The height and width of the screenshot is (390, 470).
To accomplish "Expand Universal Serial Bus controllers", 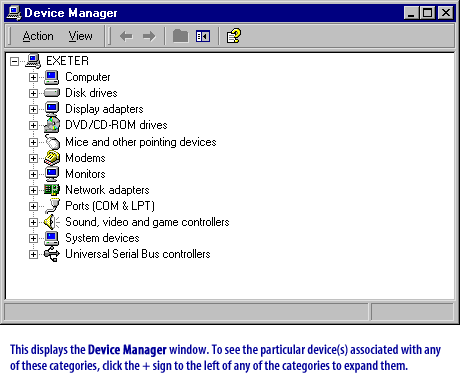I will pyautogui.click(x=33, y=254).
